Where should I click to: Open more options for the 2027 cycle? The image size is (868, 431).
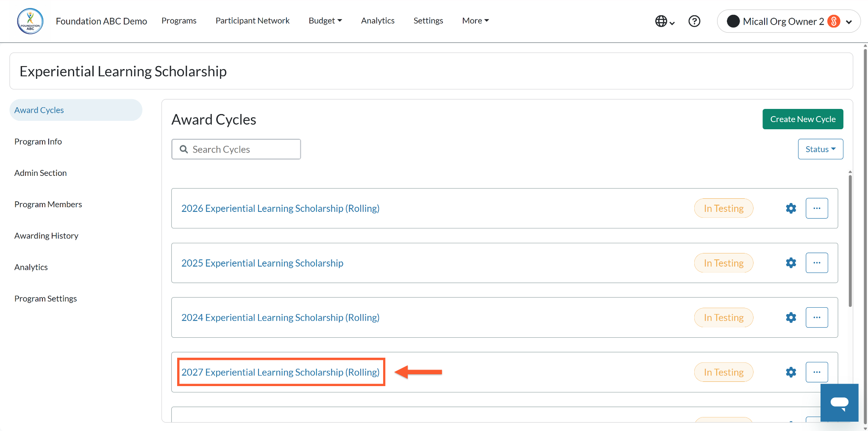[817, 372]
